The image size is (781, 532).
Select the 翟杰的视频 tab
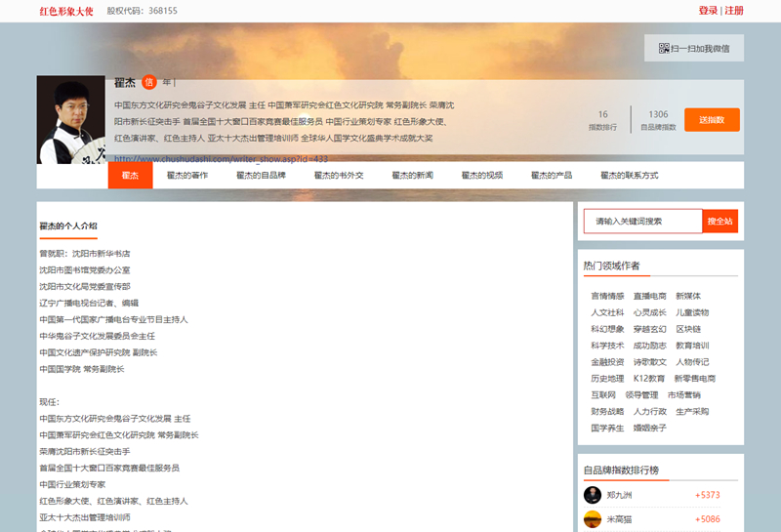coord(482,176)
